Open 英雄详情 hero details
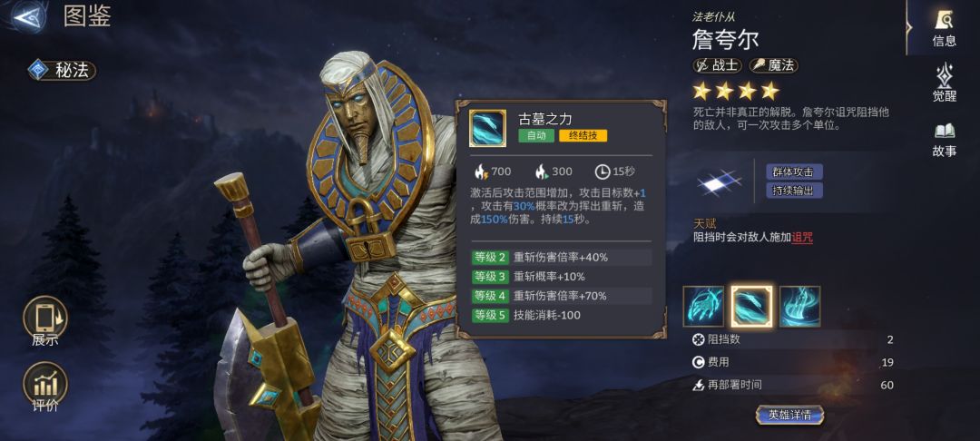This screenshot has width=980, height=441. coord(789,415)
